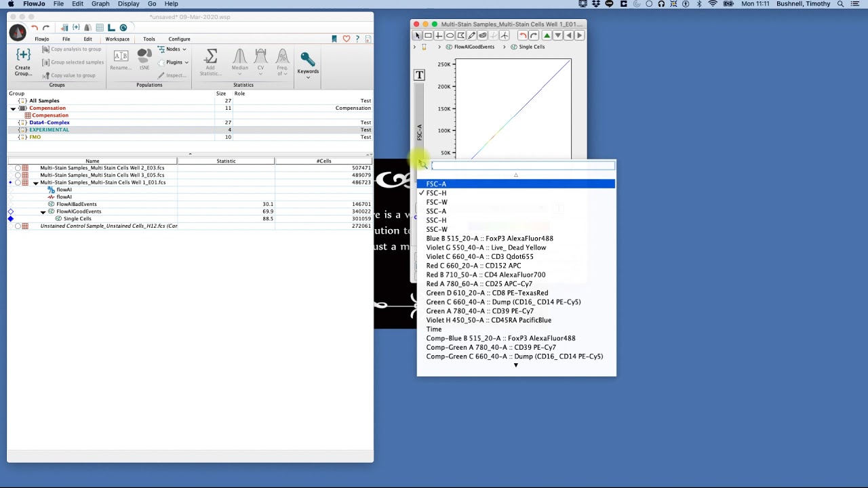Open the Plugins dropdown
Screen dimensions: 868x488
coord(173,62)
